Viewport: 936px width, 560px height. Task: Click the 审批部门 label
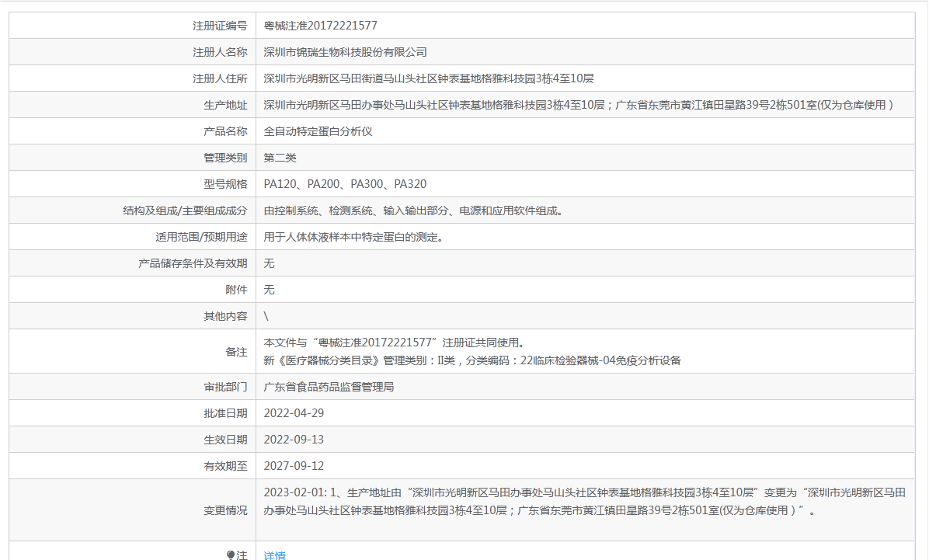(x=225, y=387)
